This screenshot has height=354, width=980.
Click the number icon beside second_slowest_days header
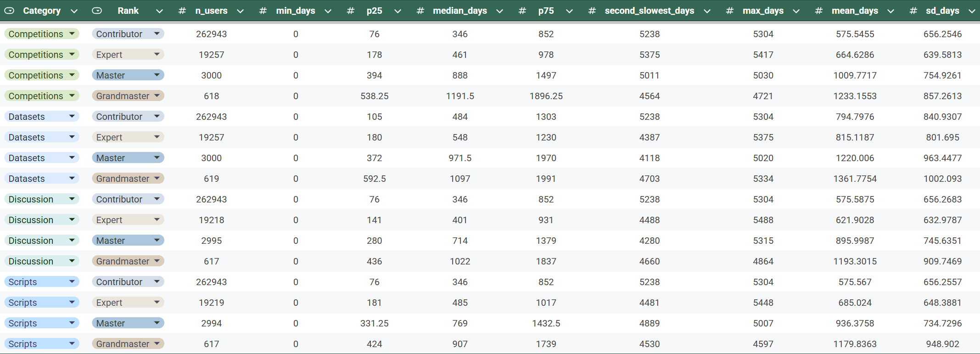click(592, 11)
